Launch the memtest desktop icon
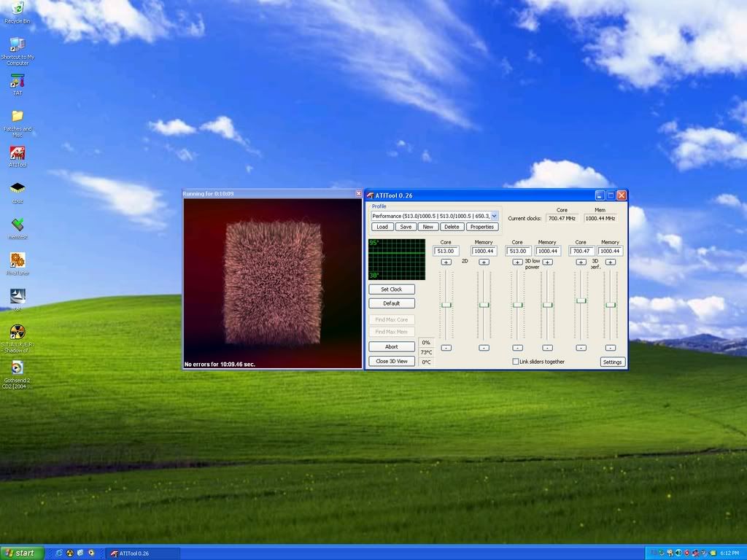This screenshot has height=560, width=747. point(18,228)
